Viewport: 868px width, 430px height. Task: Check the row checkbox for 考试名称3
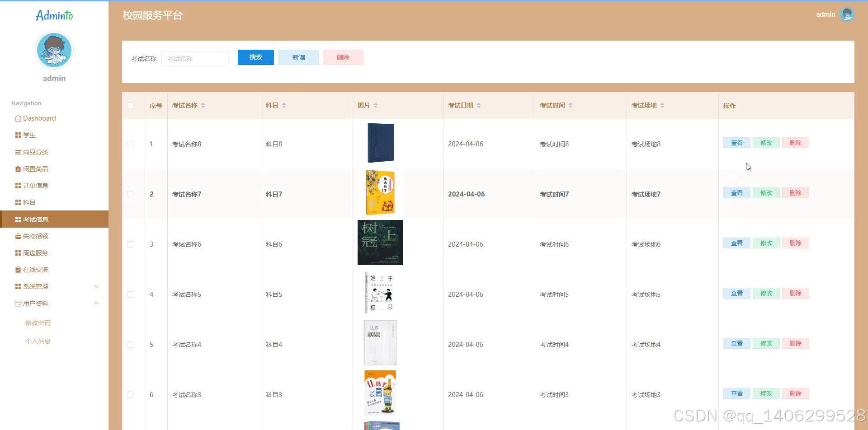pyautogui.click(x=130, y=395)
